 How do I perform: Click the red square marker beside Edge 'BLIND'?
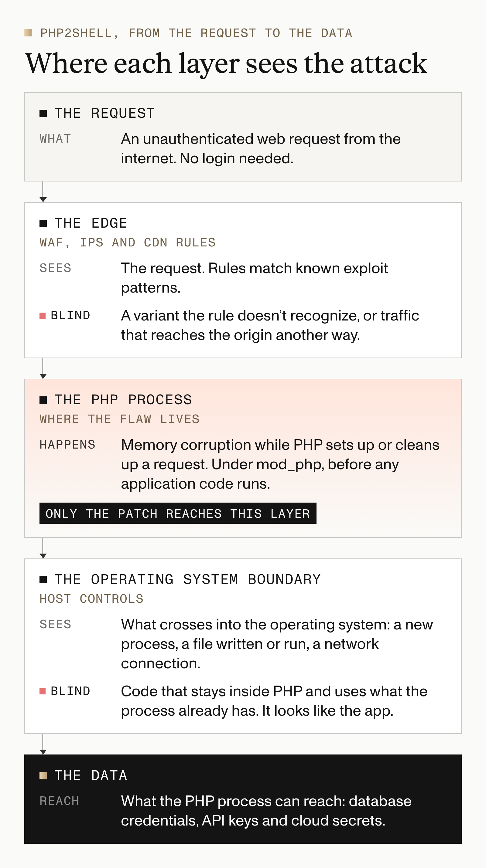click(43, 315)
